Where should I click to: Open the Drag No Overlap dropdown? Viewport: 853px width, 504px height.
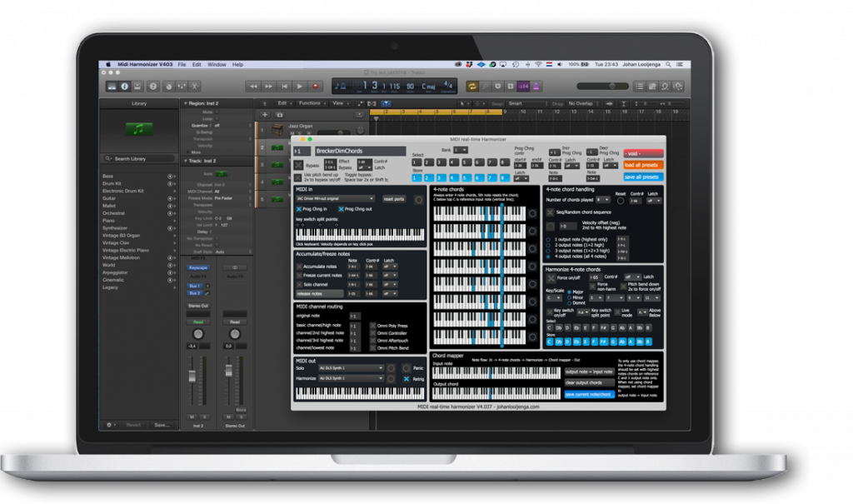584,103
